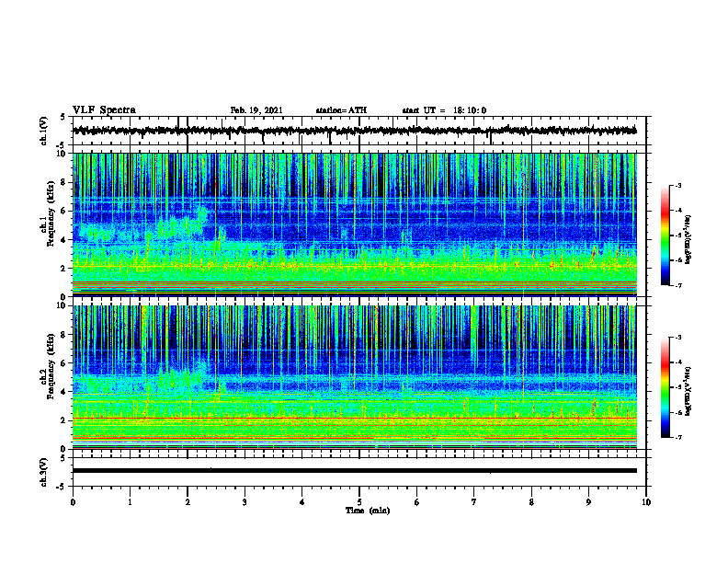
Task: Select the "start UT = 18:10:0" header text
Action: point(444,110)
